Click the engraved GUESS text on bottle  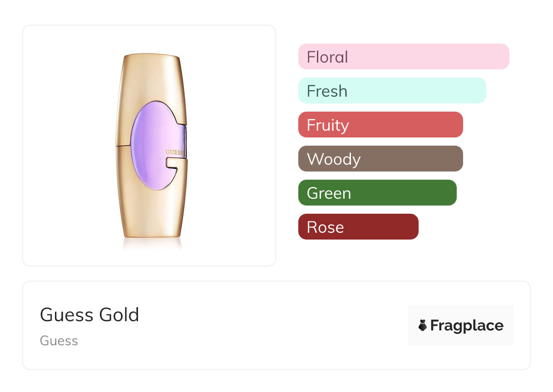[174, 152]
